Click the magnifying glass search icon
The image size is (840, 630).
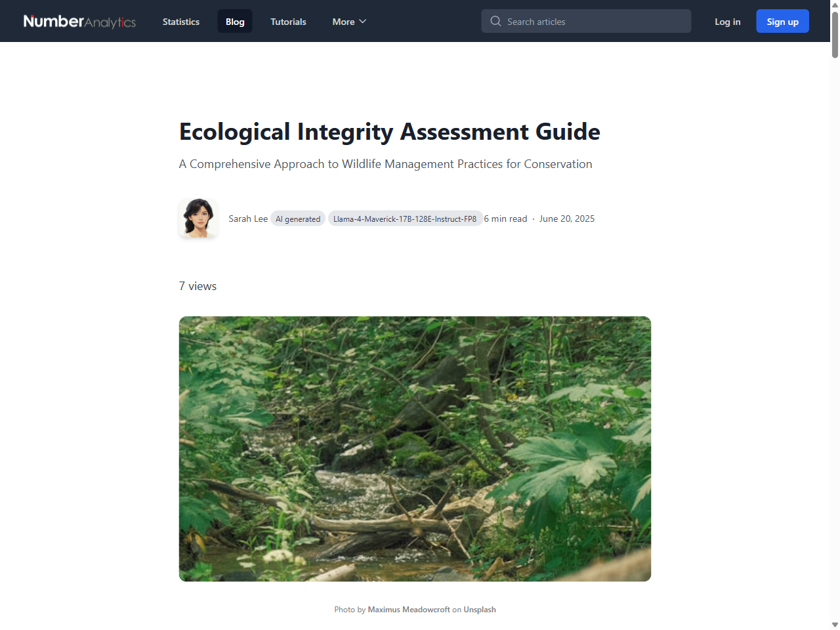[x=495, y=21]
